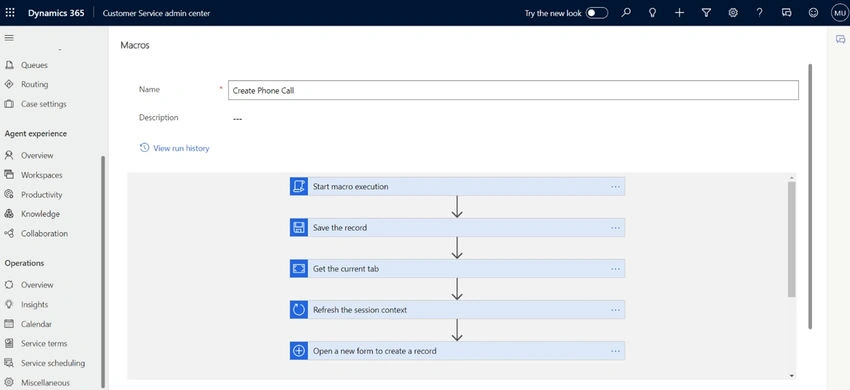Click the Get the current tab step icon
Image resolution: width=850 pixels, height=390 pixels.
click(x=299, y=268)
